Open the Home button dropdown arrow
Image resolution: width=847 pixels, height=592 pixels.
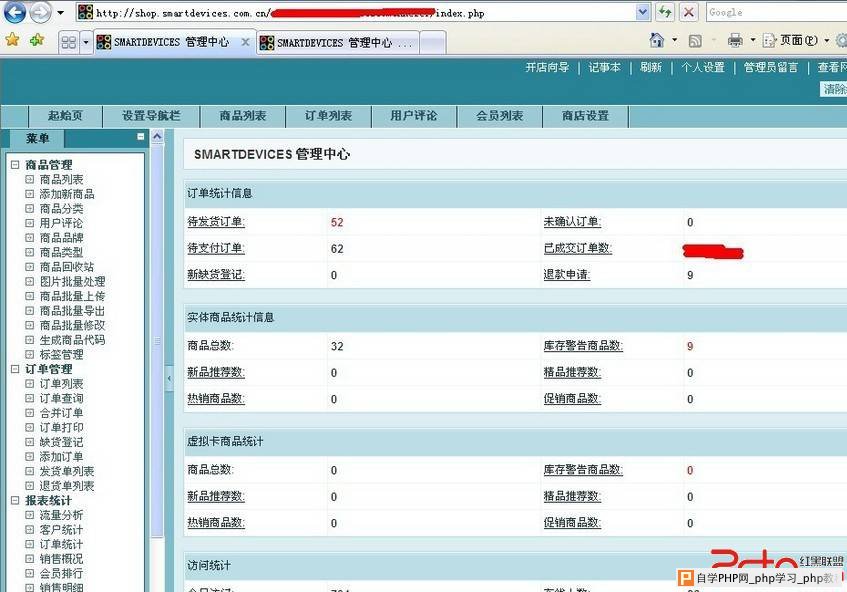(675, 40)
